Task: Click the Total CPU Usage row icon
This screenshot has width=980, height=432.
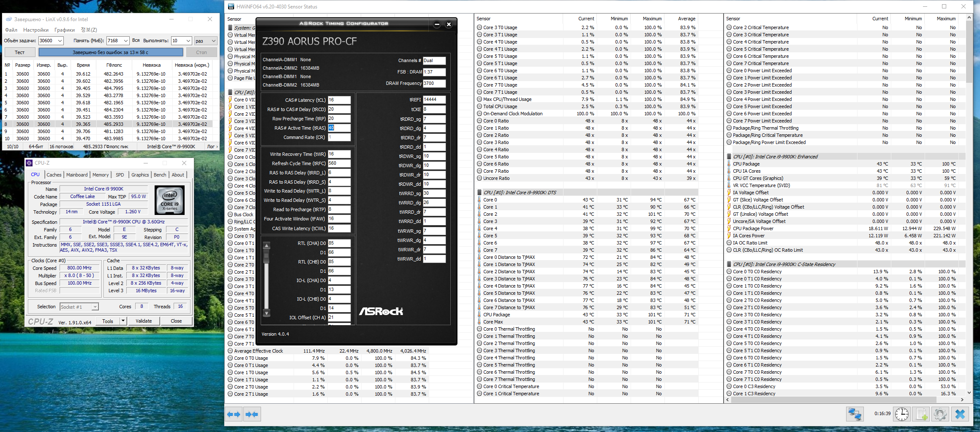Action: coord(479,106)
